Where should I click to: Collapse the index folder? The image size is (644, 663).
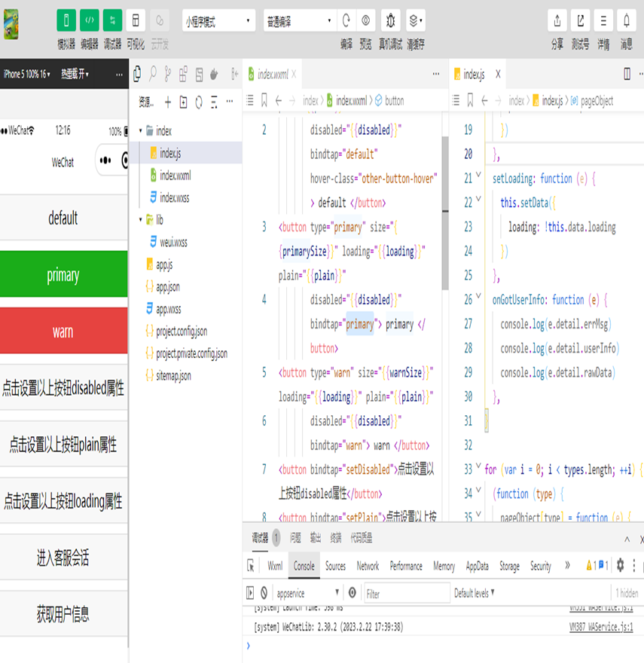[x=140, y=131]
